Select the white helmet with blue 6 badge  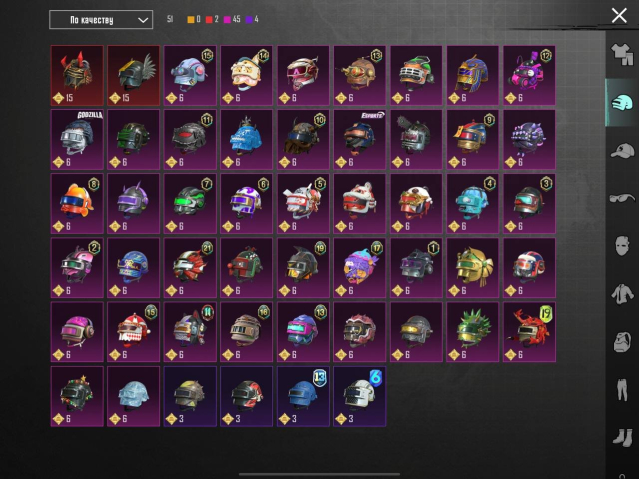tap(360, 396)
